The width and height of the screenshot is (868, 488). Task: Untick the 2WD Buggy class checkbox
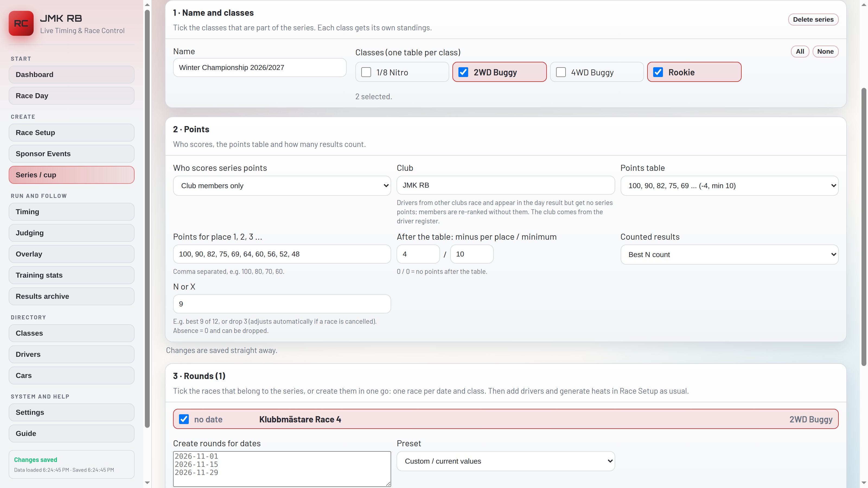click(x=463, y=72)
